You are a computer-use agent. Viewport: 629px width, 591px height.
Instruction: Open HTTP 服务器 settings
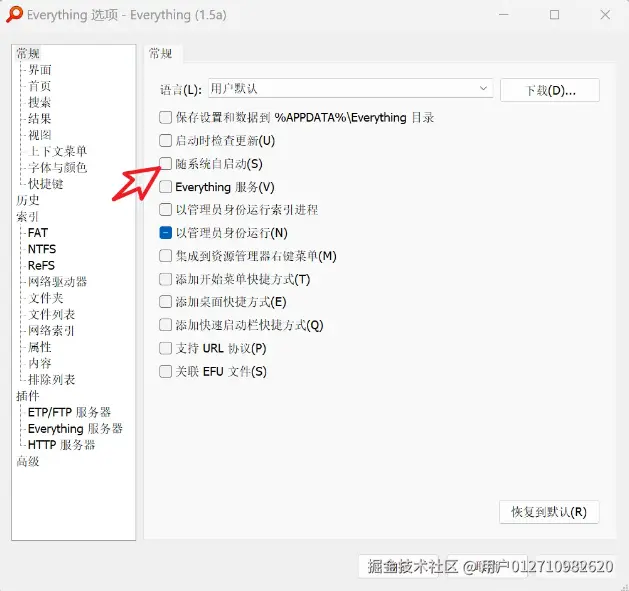pyautogui.click(x=61, y=445)
